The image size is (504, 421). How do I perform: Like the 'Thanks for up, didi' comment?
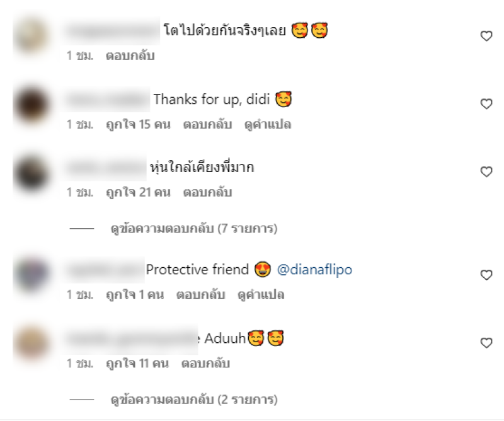click(x=486, y=103)
